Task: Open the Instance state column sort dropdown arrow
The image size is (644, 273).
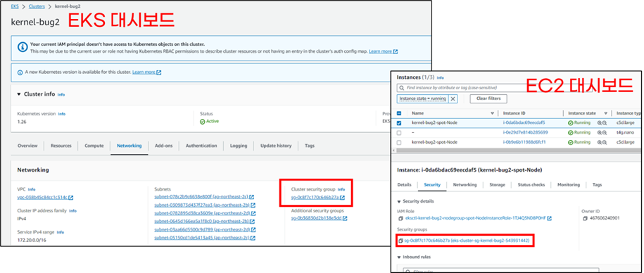Action: (x=605, y=113)
